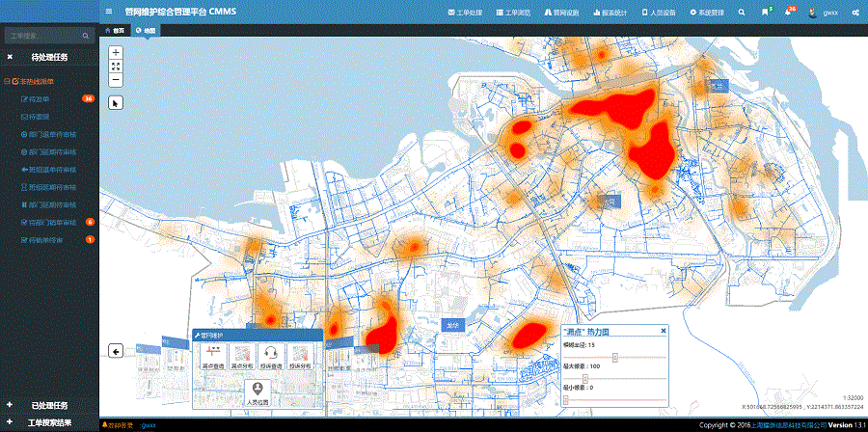The height and width of the screenshot is (432, 868).
Task: Switch to the 首页 tab
Action: 115,30
